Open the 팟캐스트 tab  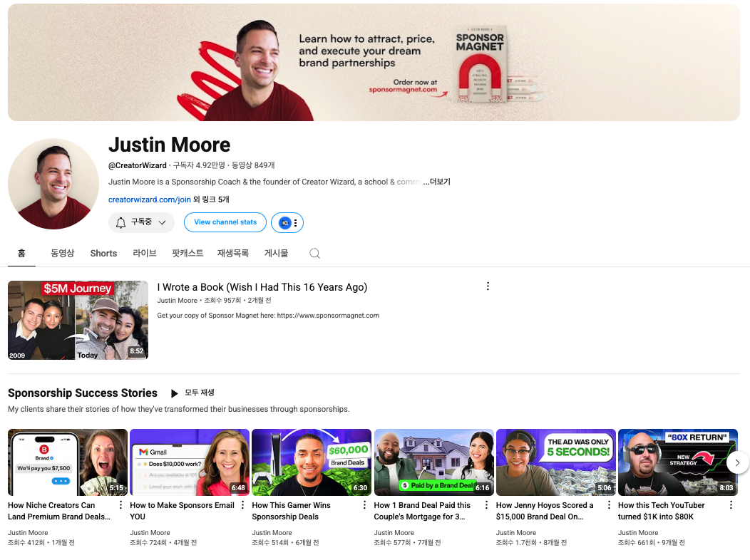click(x=187, y=253)
